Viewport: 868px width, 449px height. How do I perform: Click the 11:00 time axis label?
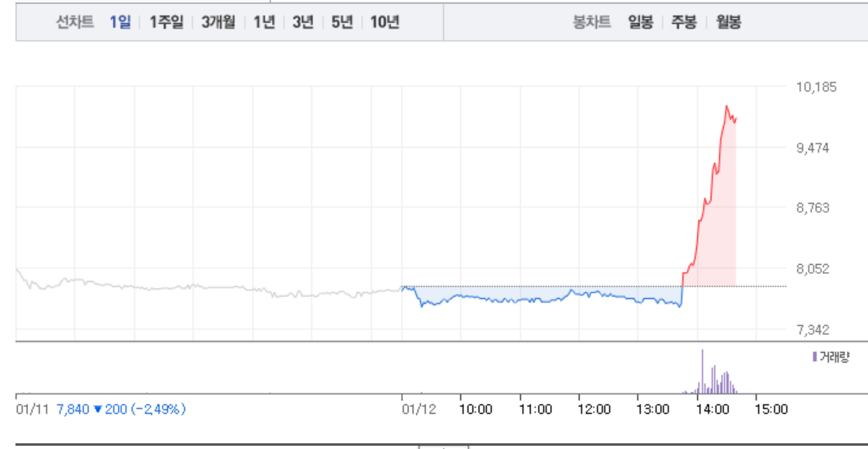[x=536, y=410]
